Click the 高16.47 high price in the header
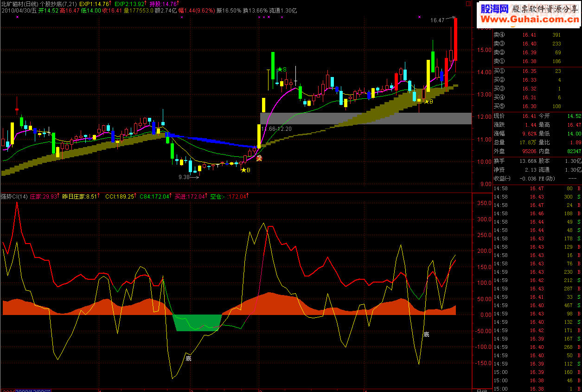 tap(70, 10)
